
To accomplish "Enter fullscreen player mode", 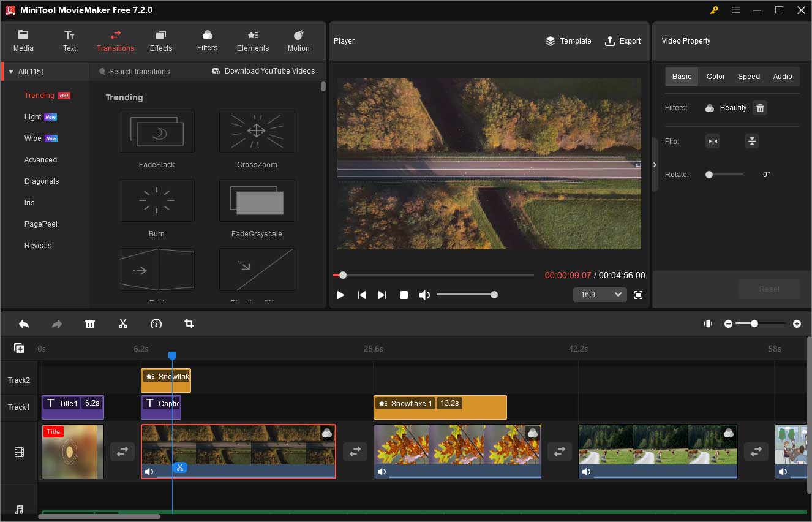I will pos(639,295).
